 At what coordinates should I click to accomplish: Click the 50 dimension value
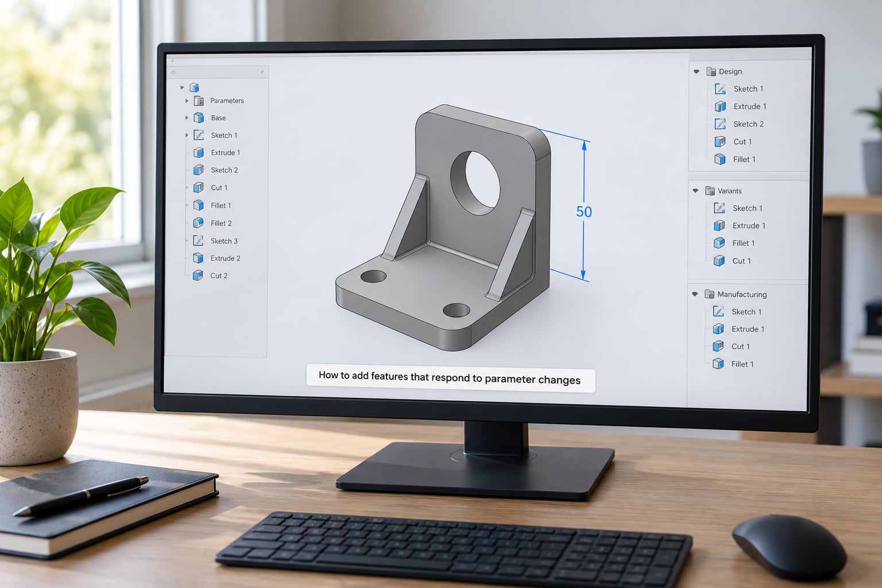click(x=584, y=212)
